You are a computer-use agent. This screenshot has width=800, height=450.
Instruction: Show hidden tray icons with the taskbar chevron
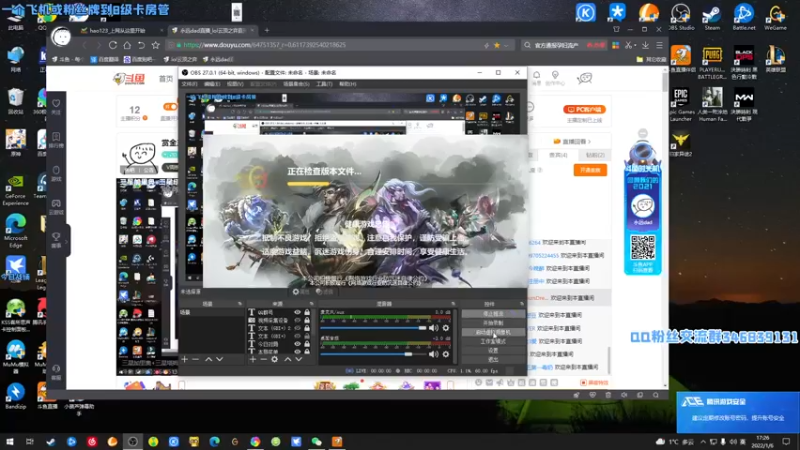tap(703, 441)
